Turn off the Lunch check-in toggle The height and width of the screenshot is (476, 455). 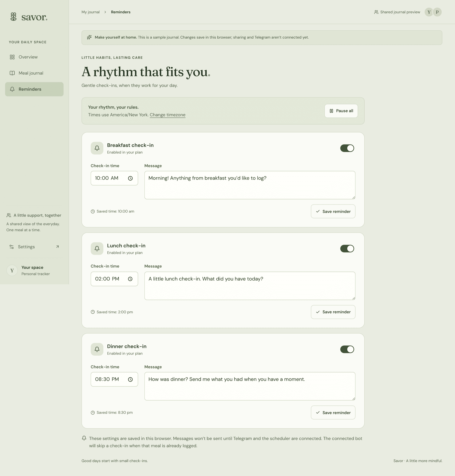coord(347,249)
